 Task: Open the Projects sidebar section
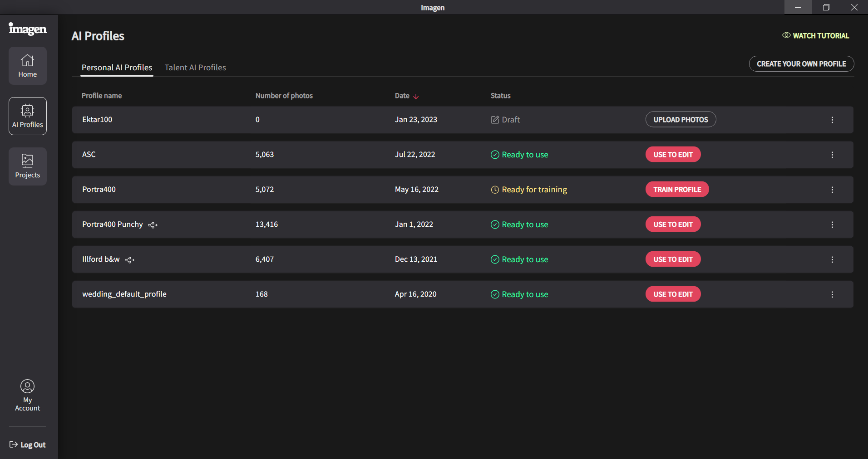(x=28, y=166)
